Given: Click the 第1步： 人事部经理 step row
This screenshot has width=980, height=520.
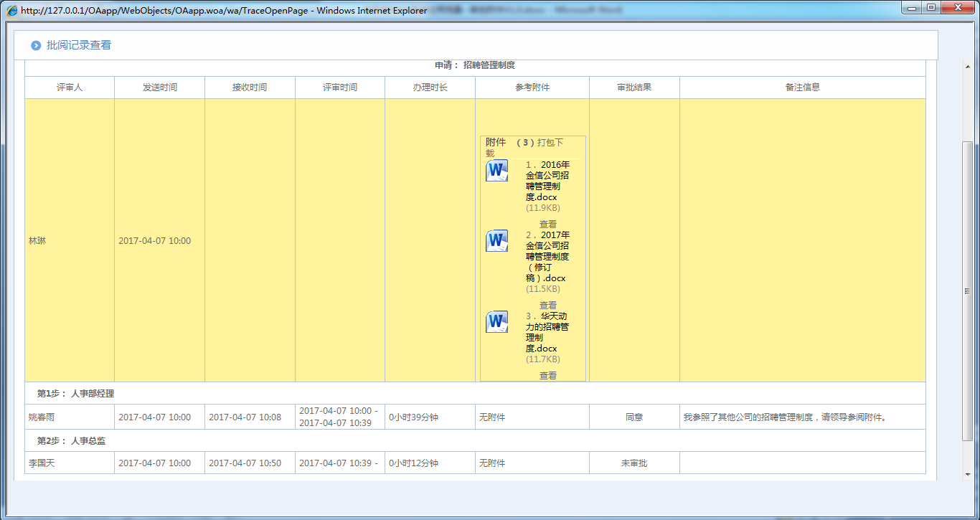Looking at the screenshot, I should tap(475, 394).
